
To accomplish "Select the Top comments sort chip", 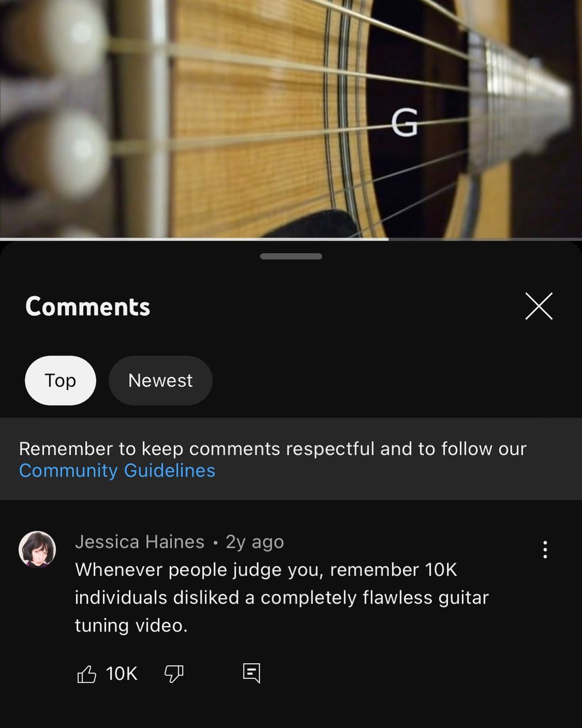I will (60, 381).
